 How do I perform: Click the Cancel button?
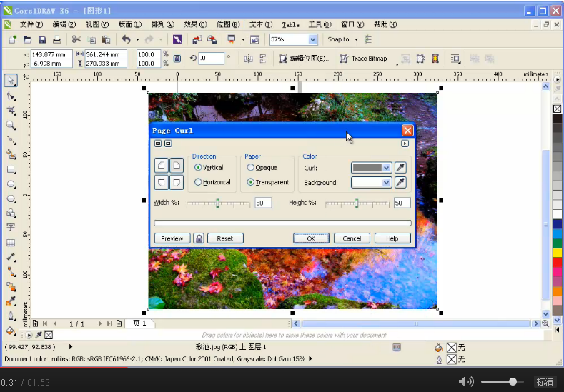tap(352, 238)
